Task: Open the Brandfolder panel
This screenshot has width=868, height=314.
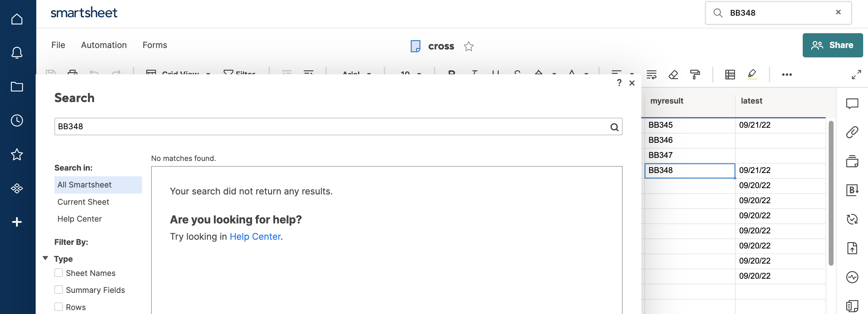Action: click(853, 191)
